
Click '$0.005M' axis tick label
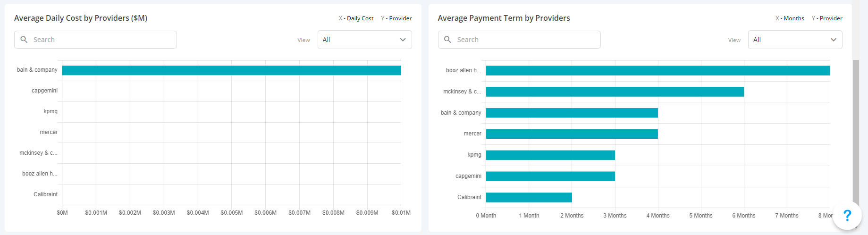pyautogui.click(x=232, y=213)
